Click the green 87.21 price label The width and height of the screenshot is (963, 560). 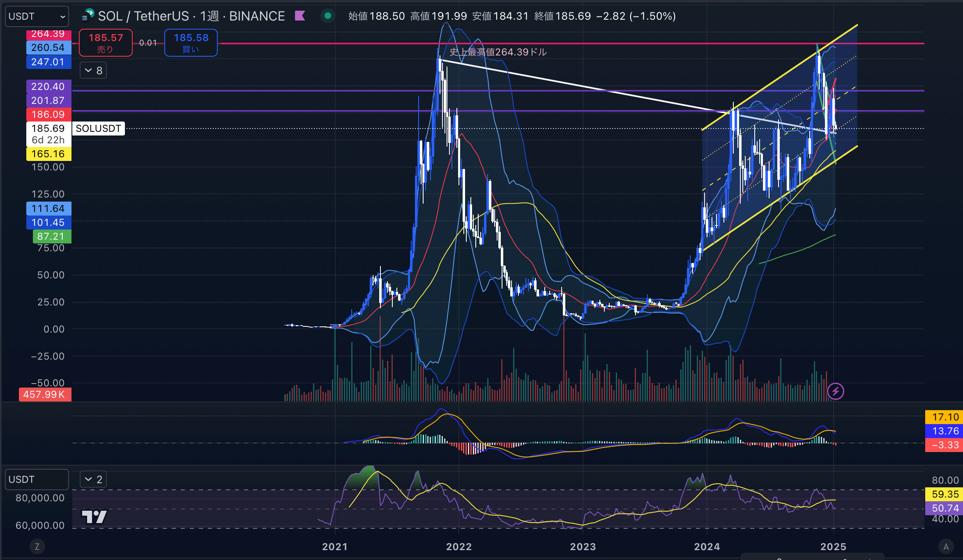(x=52, y=236)
